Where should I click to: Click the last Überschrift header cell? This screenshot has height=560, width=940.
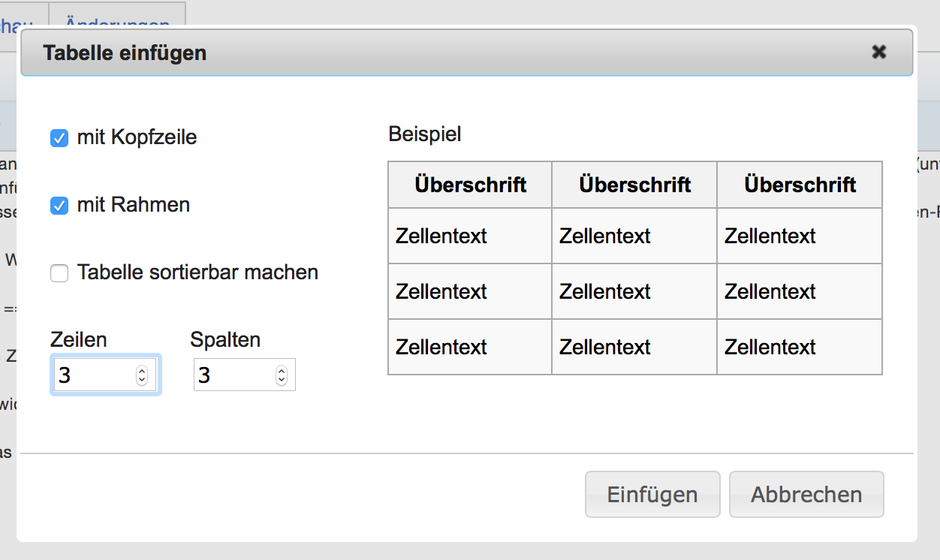click(x=800, y=185)
